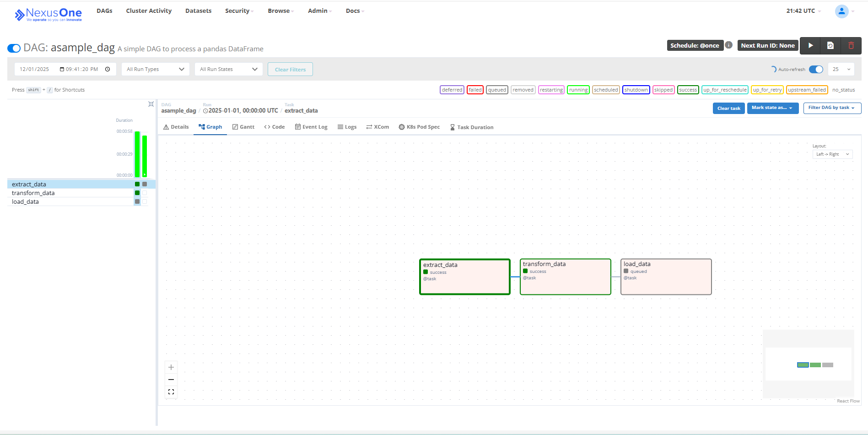Click the queued status legend badge

coord(497,90)
